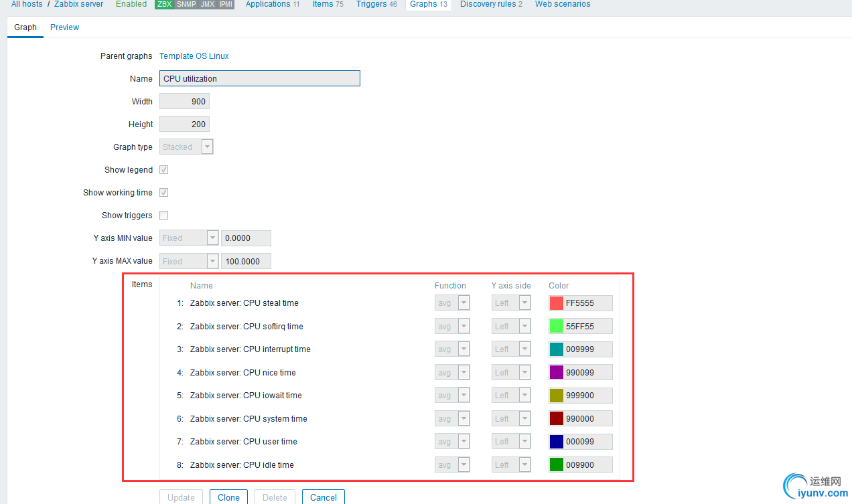852x504 pixels.
Task: Click the ZBX availability badge
Action: pos(165,4)
